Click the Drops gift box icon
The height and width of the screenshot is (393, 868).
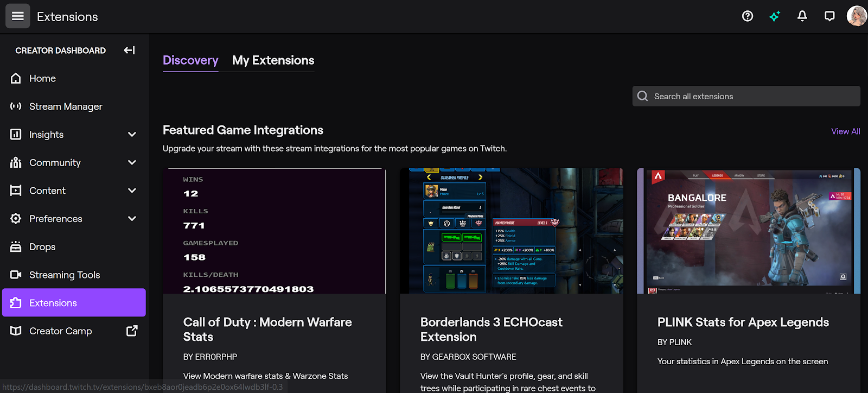click(16, 246)
